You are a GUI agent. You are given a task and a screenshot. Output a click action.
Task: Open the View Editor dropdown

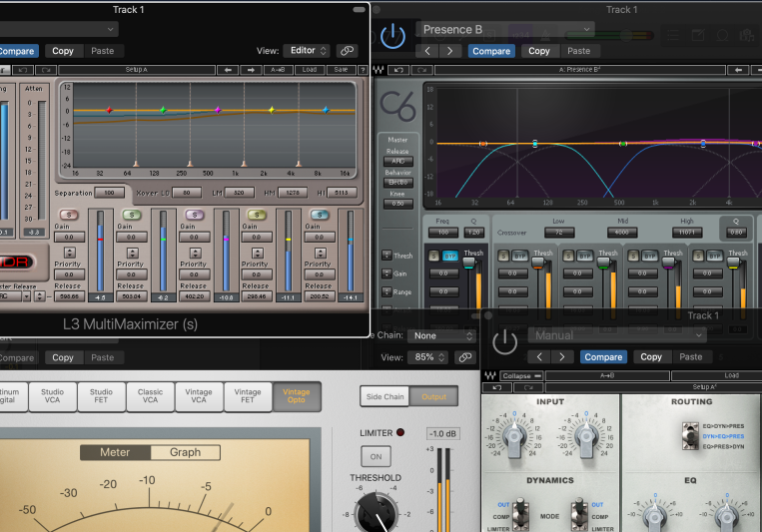[308, 51]
